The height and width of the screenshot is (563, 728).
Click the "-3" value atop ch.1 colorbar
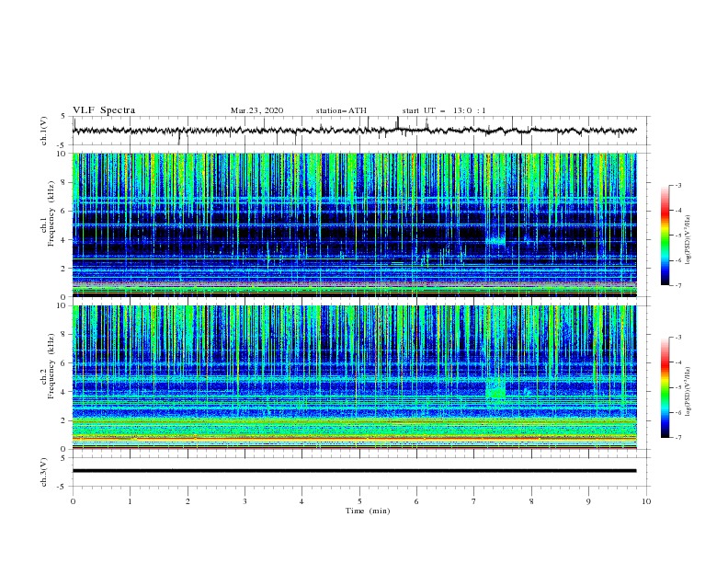677,185
